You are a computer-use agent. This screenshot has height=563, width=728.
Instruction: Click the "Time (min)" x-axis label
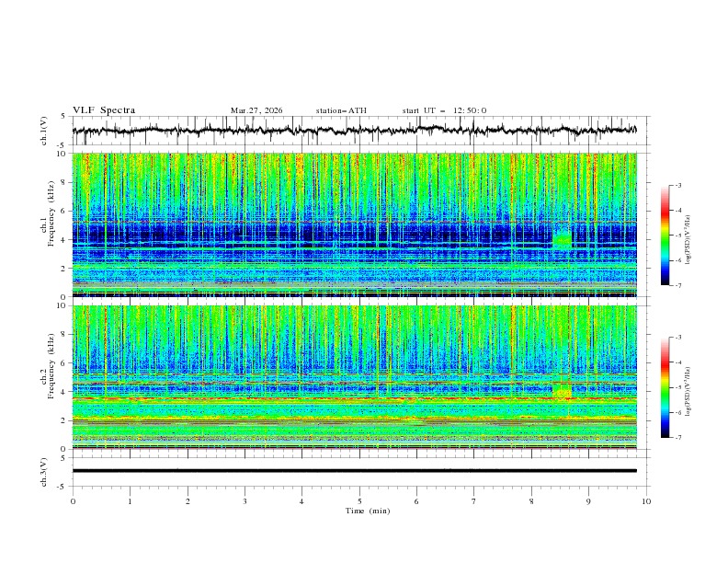point(368,511)
